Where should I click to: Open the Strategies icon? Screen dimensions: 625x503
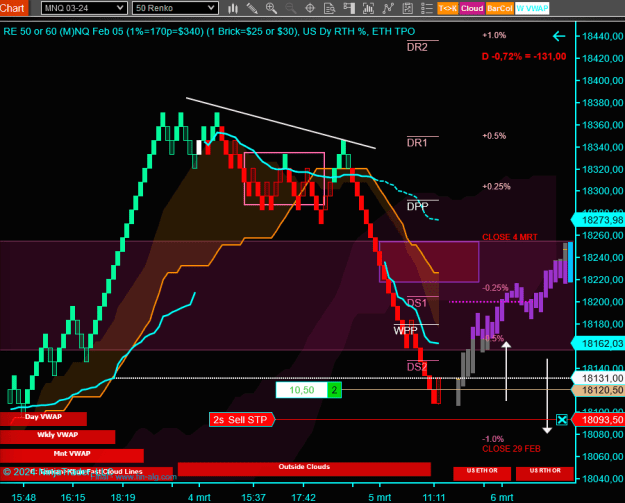(x=407, y=8)
